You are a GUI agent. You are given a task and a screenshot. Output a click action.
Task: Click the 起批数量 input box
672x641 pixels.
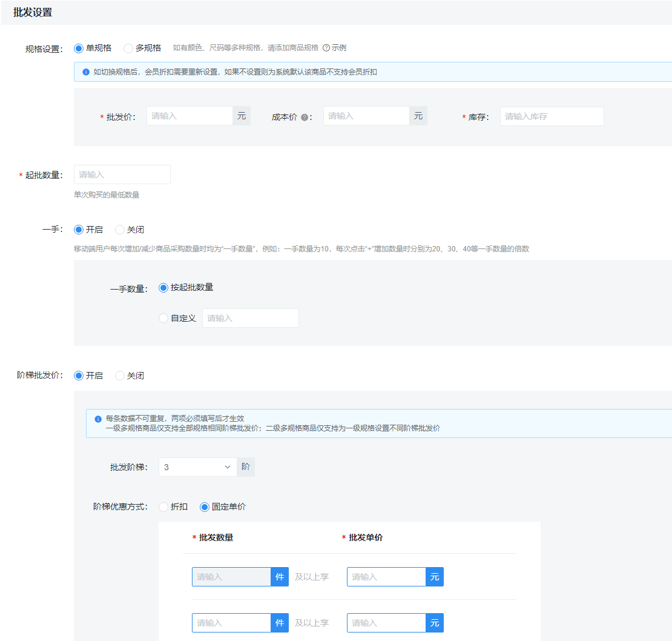[122, 174]
